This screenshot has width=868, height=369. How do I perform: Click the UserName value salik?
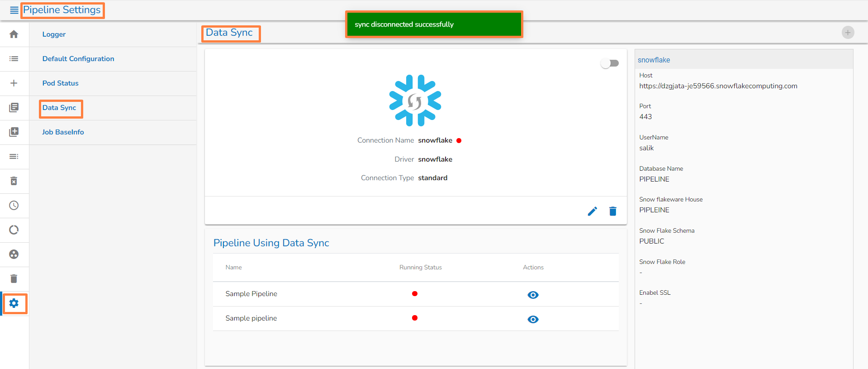(646, 148)
